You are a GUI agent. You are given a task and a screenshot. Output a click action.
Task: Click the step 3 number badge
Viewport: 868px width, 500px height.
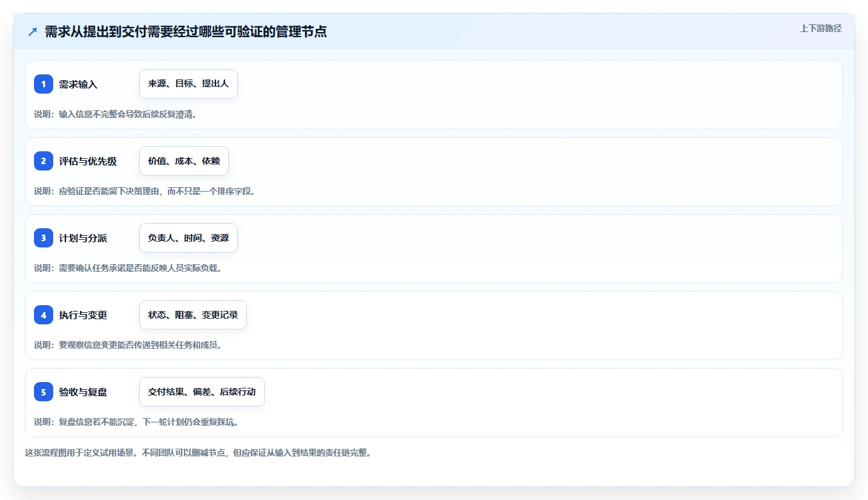pyautogui.click(x=44, y=238)
